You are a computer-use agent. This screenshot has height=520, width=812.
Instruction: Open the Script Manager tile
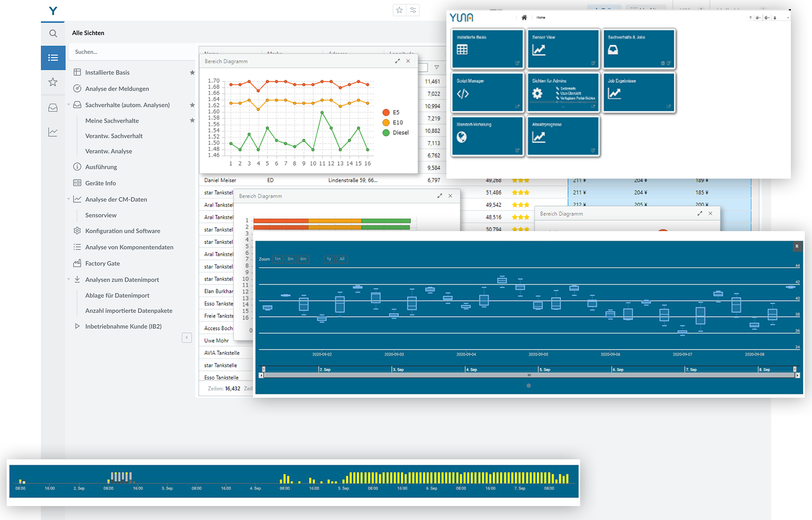487,92
